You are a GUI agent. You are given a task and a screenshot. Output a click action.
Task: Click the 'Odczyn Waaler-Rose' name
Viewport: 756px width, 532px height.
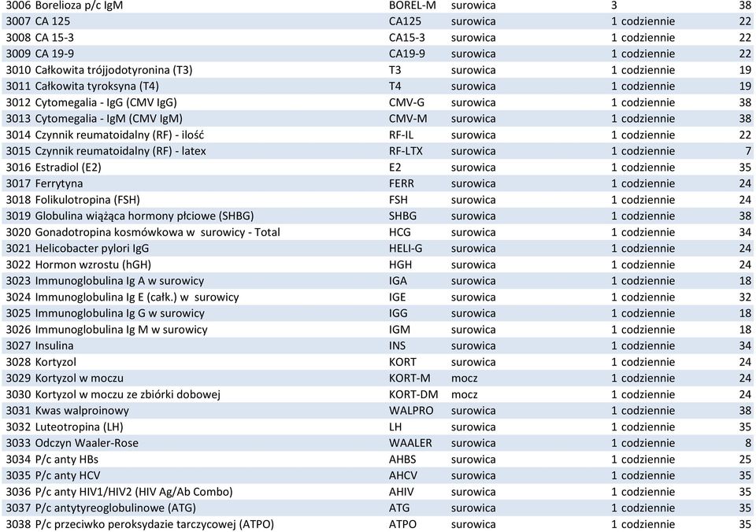click(x=87, y=443)
